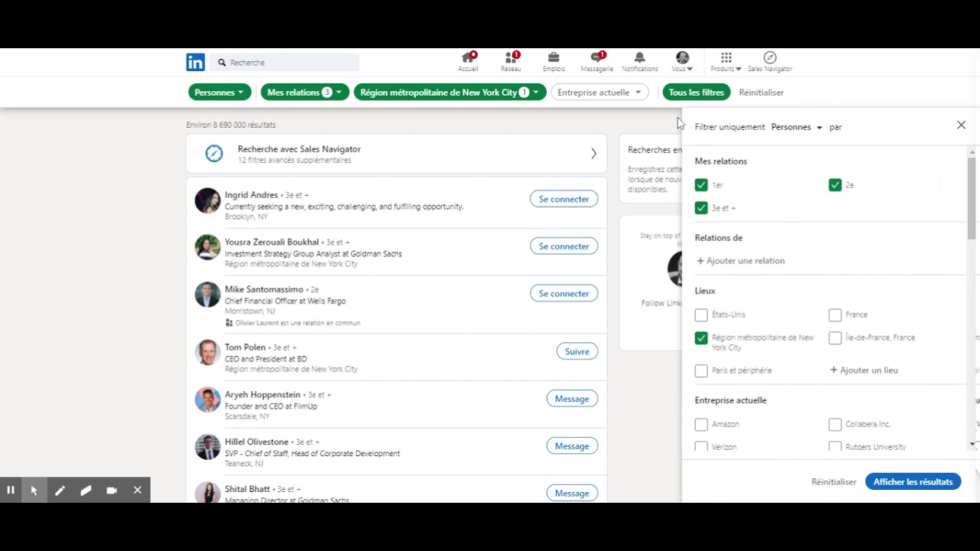This screenshot has height=551, width=980.
Task: Message Shital Bhatt
Action: coord(572,494)
